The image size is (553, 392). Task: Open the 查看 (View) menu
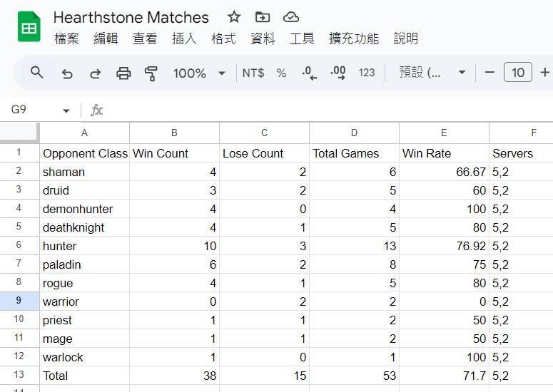[x=145, y=38]
